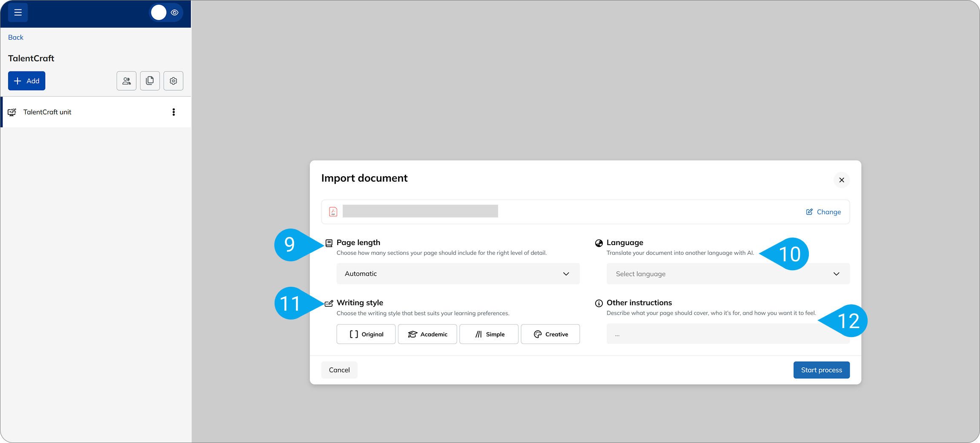Click the Back link
The width and height of the screenshot is (980, 443).
(x=16, y=37)
